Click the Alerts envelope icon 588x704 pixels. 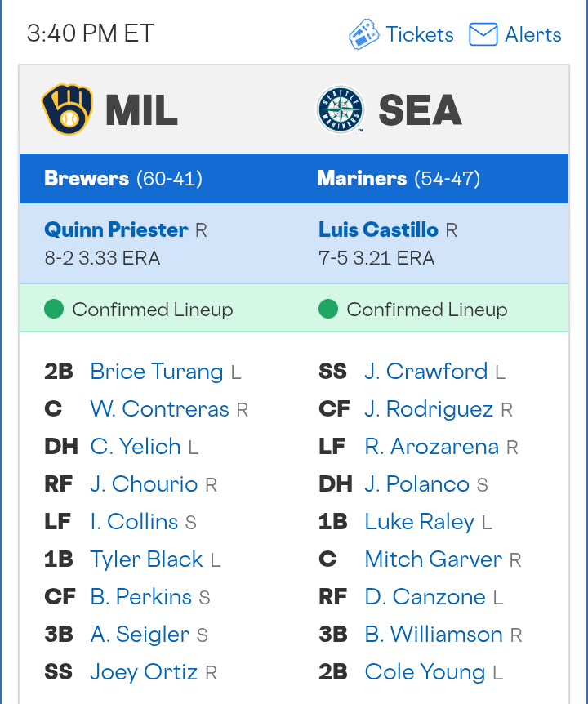click(483, 34)
